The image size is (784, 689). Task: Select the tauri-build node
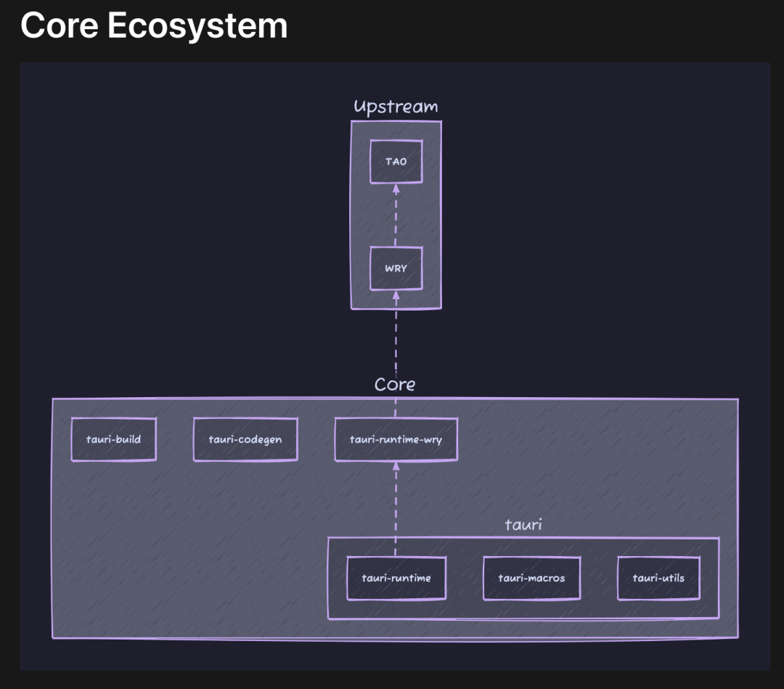[113, 439]
